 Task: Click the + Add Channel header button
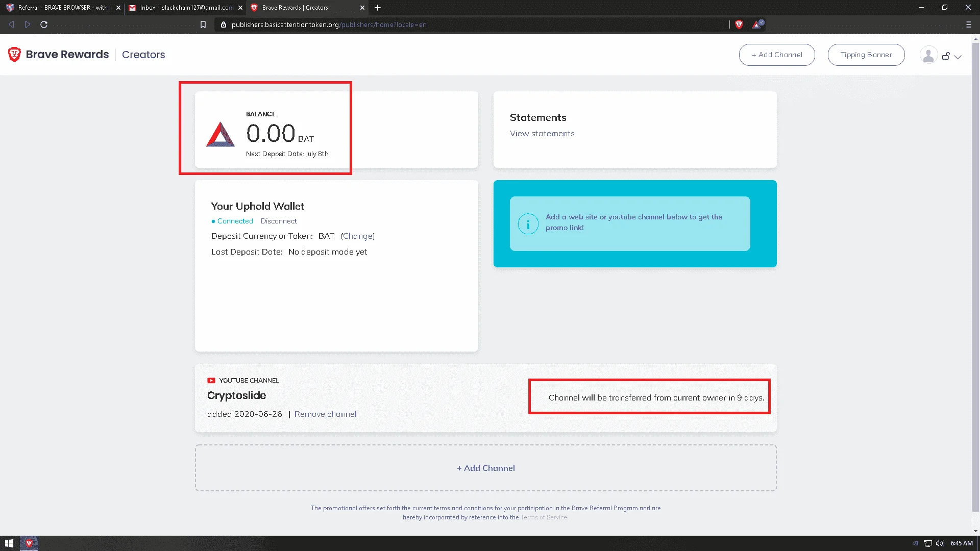tap(777, 55)
